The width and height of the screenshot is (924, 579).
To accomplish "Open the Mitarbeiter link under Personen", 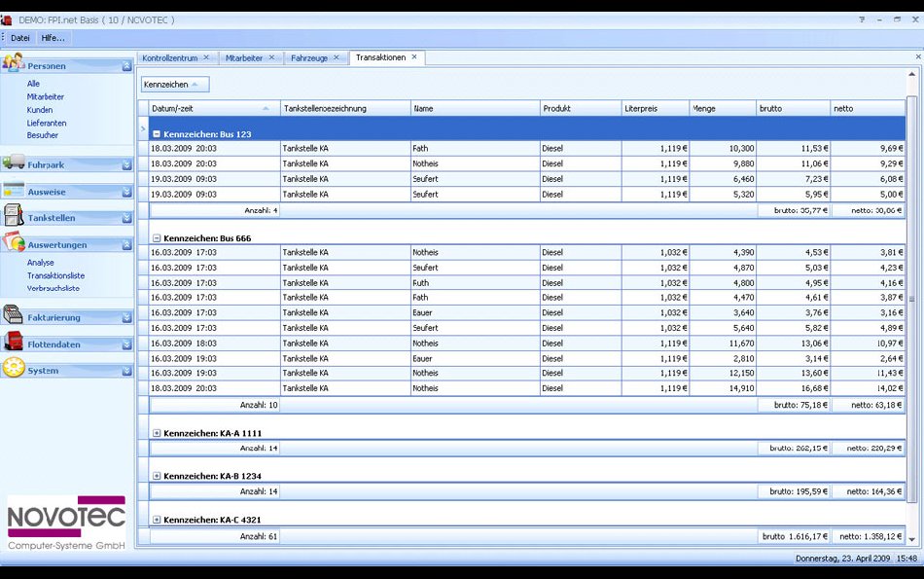I will tap(46, 97).
